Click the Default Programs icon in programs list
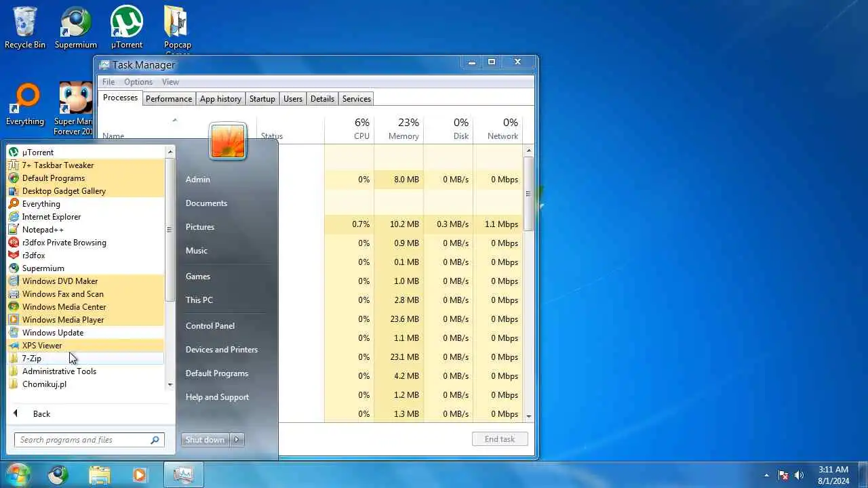This screenshot has width=868, height=488. [x=14, y=178]
